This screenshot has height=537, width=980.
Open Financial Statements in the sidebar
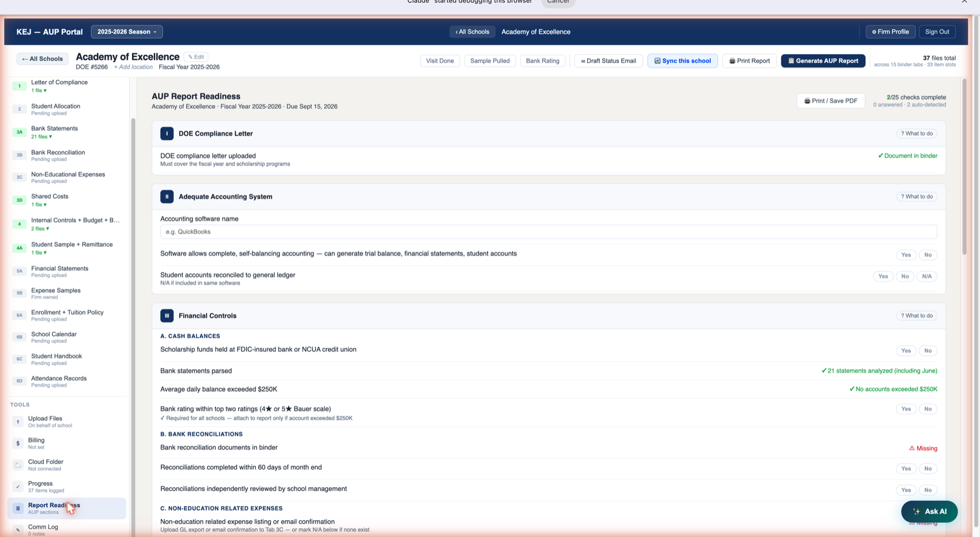click(x=68, y=271)
